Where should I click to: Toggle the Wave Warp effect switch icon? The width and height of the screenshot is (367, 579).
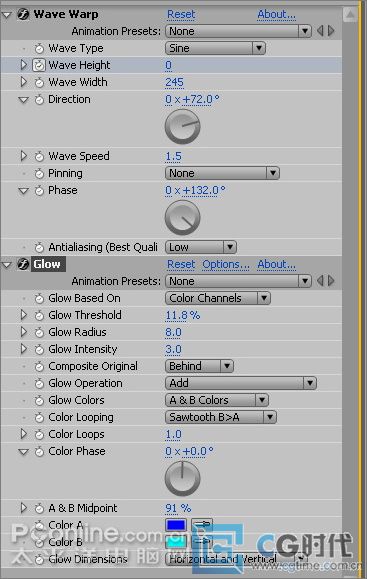tap(23, 14)
